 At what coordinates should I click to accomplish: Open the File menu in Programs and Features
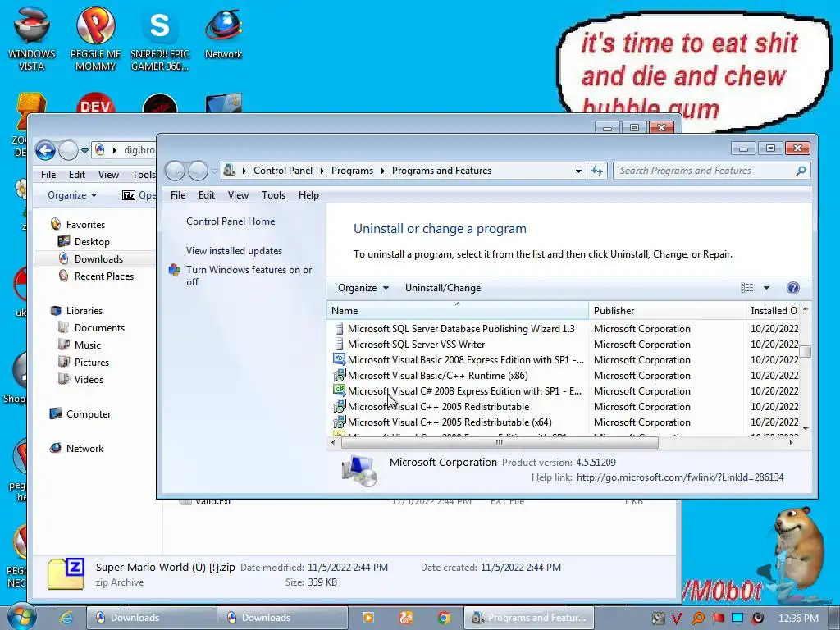pyautogui.click(x=178, y=195)
